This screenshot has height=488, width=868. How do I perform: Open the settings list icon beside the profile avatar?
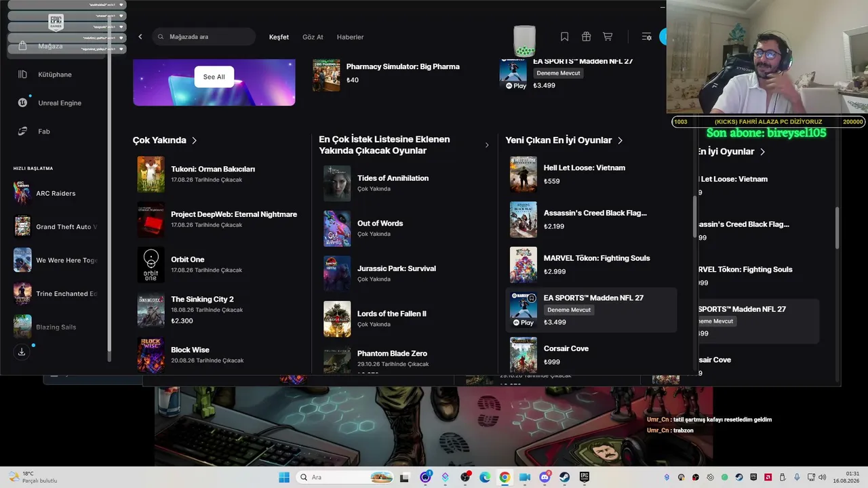click(x=646, y=37)
